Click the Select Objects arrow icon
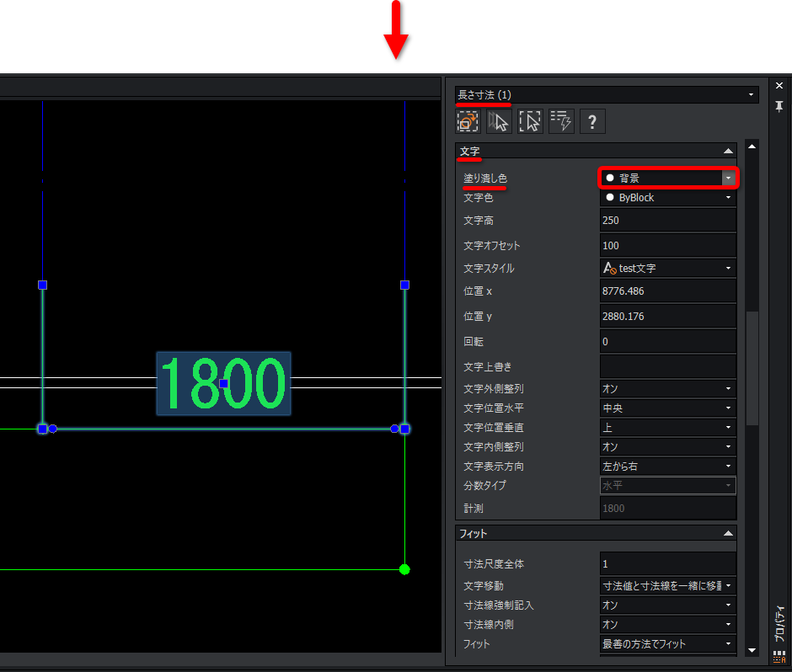Viewport: 792px width, 672px height. [x=499, y=122]
